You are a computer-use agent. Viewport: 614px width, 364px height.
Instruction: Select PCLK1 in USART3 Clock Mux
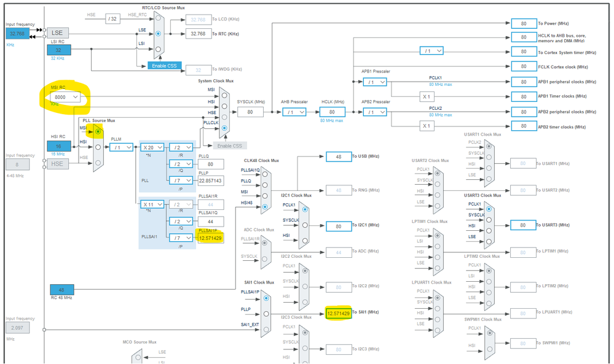(x=489, y=209)
